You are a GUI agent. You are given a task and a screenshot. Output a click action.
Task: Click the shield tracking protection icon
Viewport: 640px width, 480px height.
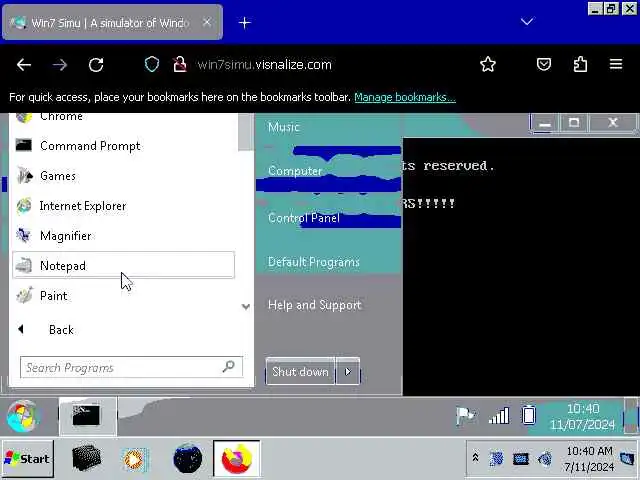152,64
